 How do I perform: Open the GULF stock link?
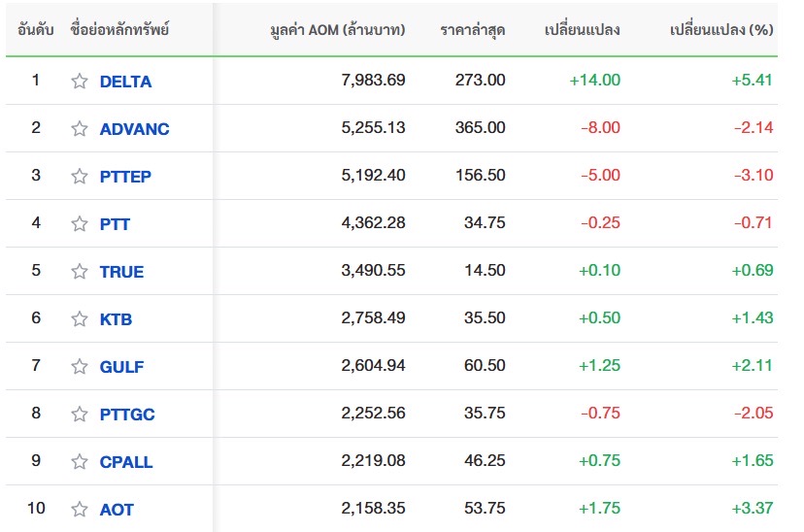(x=121, y=367)
